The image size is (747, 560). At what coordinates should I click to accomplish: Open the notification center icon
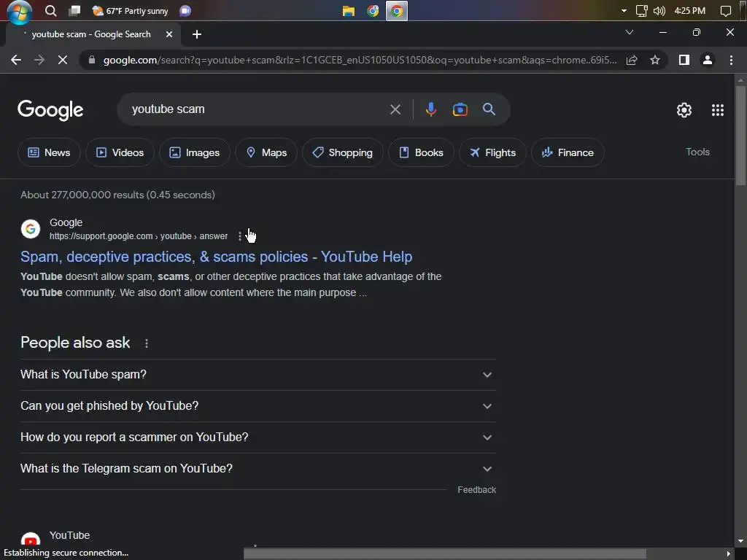726,10
